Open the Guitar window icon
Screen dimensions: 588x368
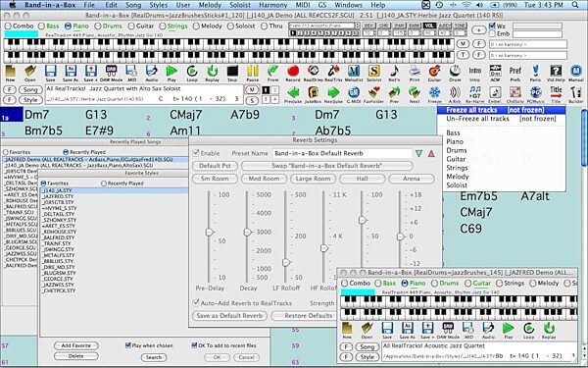coord(434,73)
